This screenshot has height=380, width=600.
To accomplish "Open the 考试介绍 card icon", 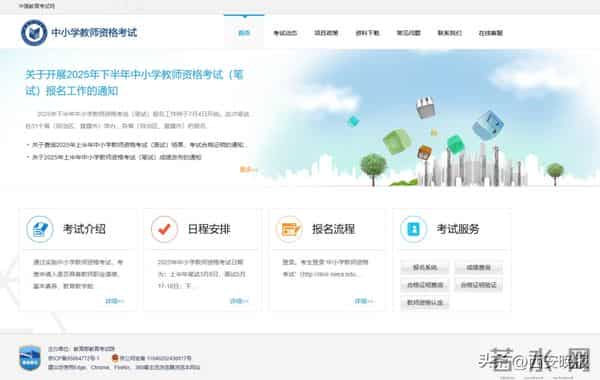I will tap(40, 229).
